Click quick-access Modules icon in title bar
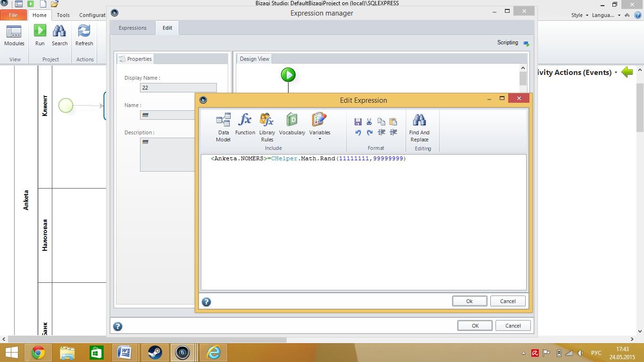The image size is (644, 362). coord(18,4)
